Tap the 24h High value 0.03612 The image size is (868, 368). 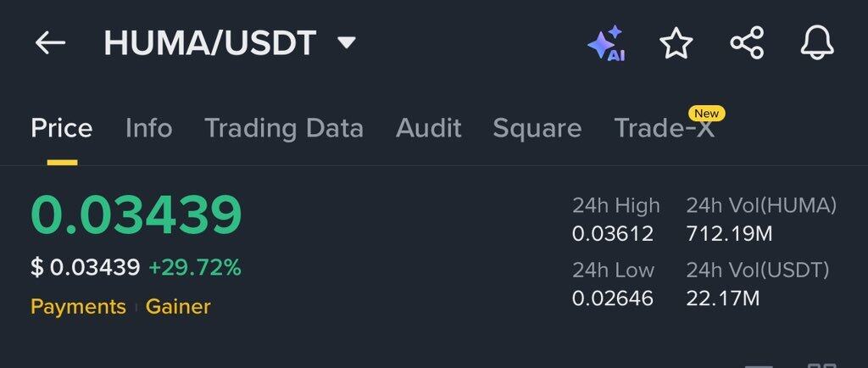(613, 234)
